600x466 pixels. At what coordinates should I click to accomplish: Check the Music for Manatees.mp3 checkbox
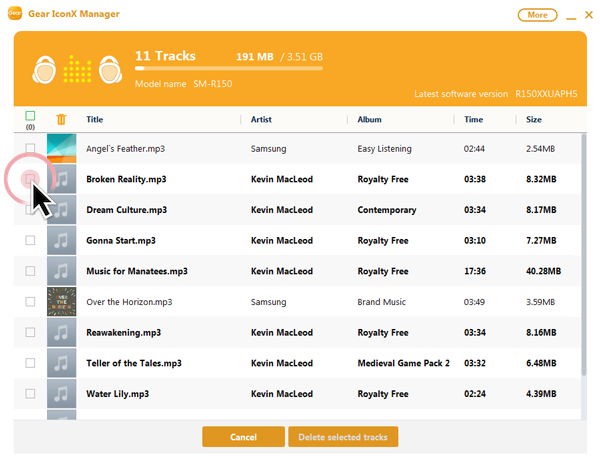coord(30,271)
